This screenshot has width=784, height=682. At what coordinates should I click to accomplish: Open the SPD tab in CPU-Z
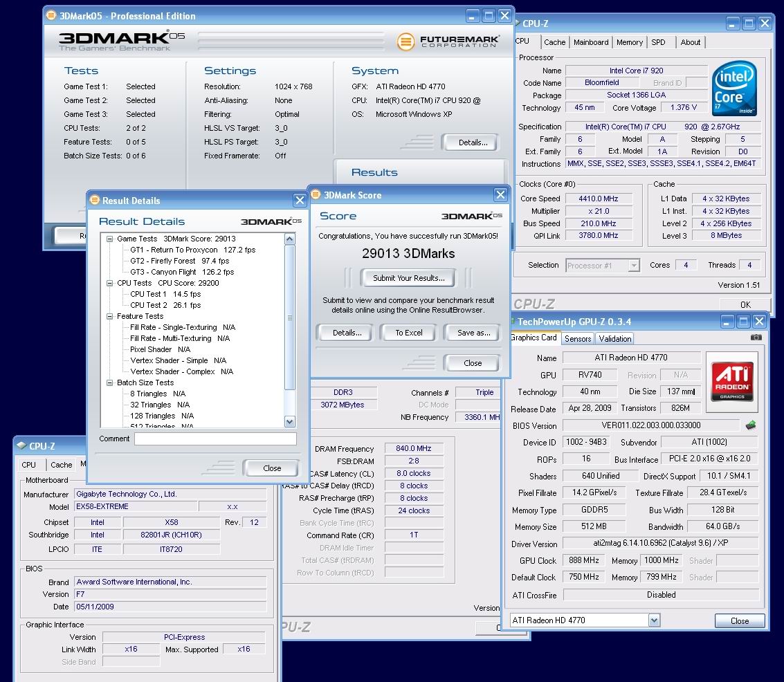(658, 42)
